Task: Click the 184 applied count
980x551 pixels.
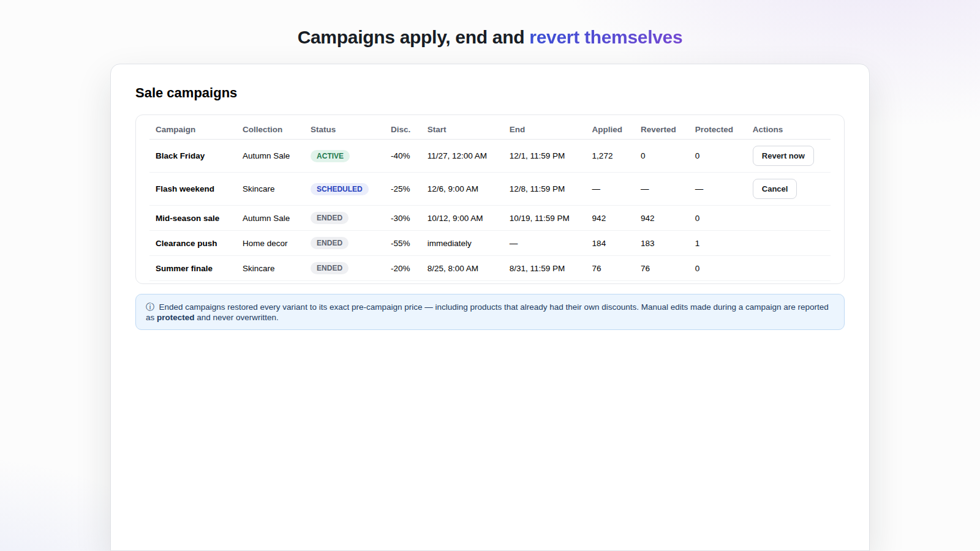Action: coord(599,244)
